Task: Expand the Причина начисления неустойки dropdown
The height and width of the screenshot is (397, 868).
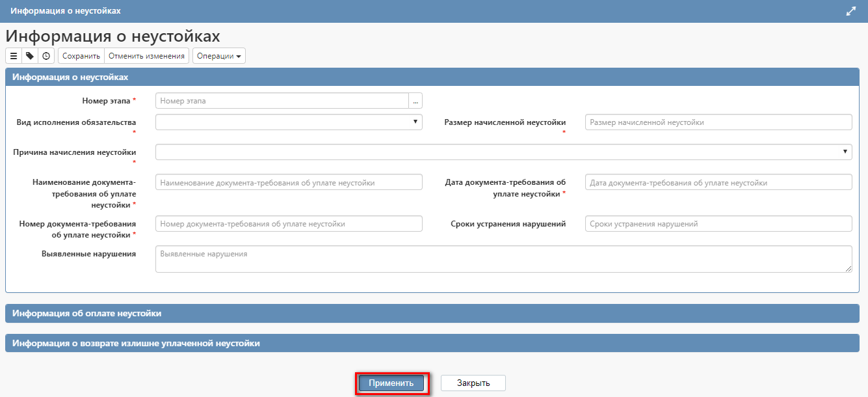Action: coord(503,152)
